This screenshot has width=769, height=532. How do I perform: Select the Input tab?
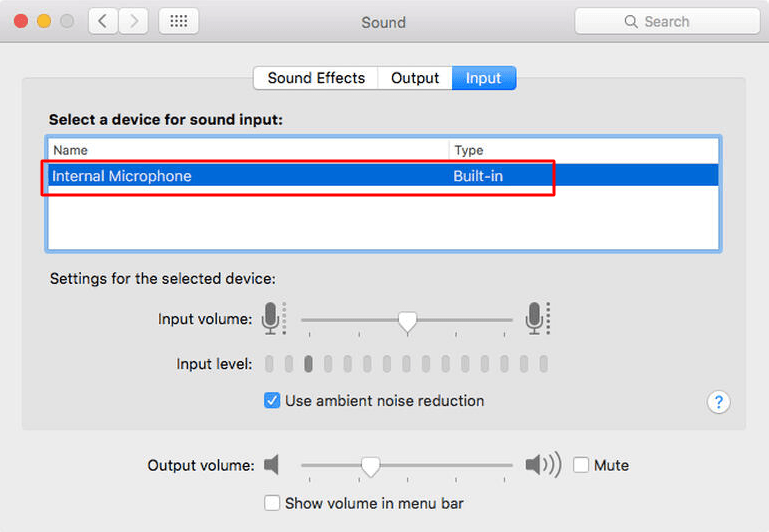click(x=483, y=78)
